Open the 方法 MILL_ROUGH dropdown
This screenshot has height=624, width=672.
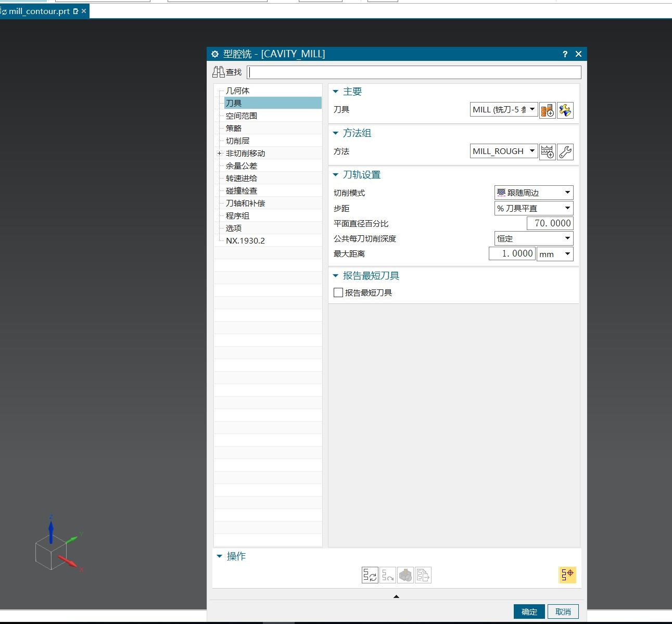(504, 151)
